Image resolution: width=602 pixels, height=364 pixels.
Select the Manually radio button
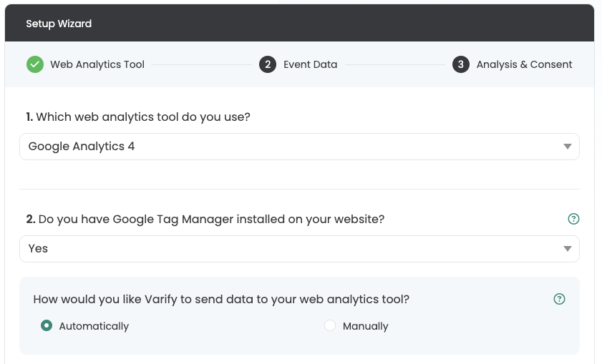click(330, 325)
